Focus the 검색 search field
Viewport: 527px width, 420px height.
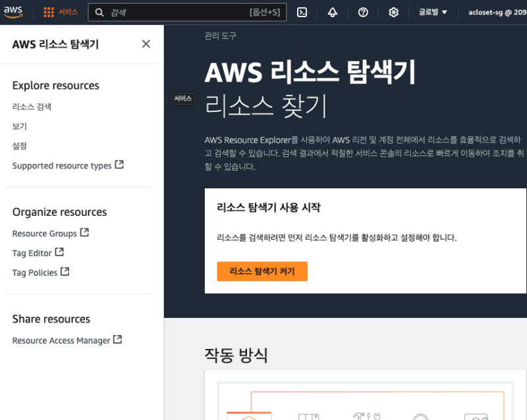tap(187, 13)
